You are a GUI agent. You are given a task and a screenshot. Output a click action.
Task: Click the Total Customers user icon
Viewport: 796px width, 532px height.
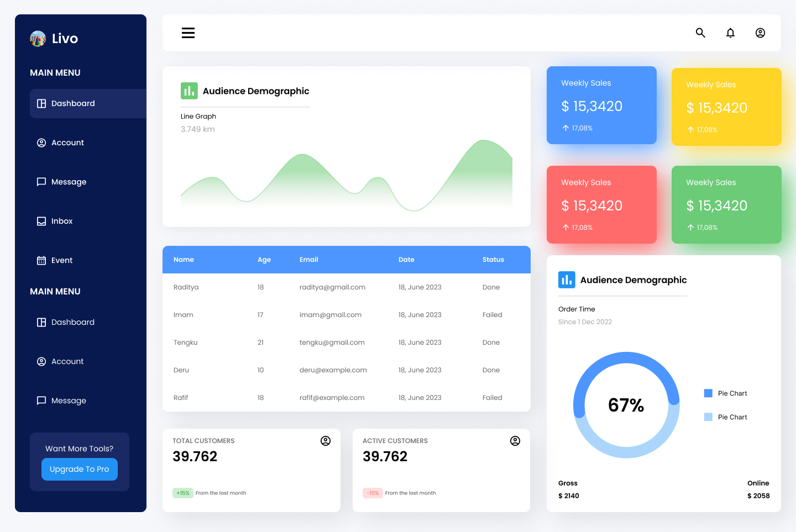tap(326, 441)
